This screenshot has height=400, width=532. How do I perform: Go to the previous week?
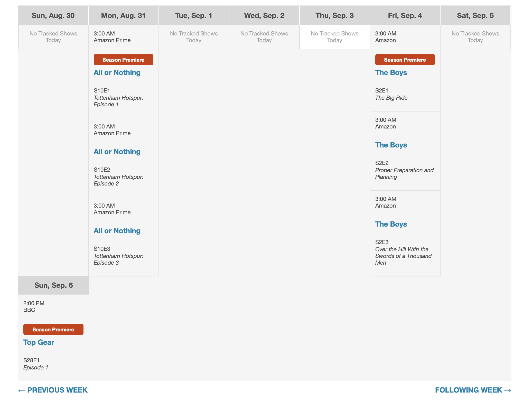[53, 390]
